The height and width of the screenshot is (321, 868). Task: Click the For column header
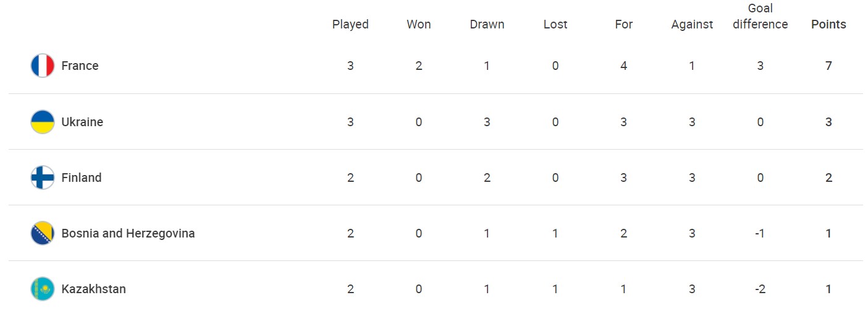[x=624, y=24]
